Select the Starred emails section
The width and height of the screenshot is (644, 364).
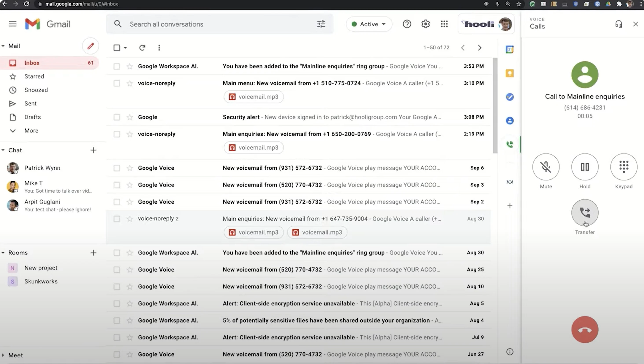pos(35,76)
